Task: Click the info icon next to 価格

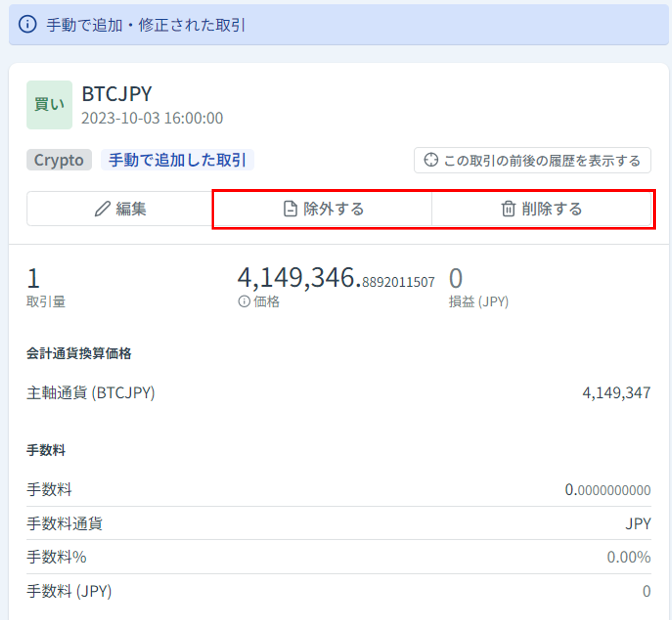Action: coord(244,302)
